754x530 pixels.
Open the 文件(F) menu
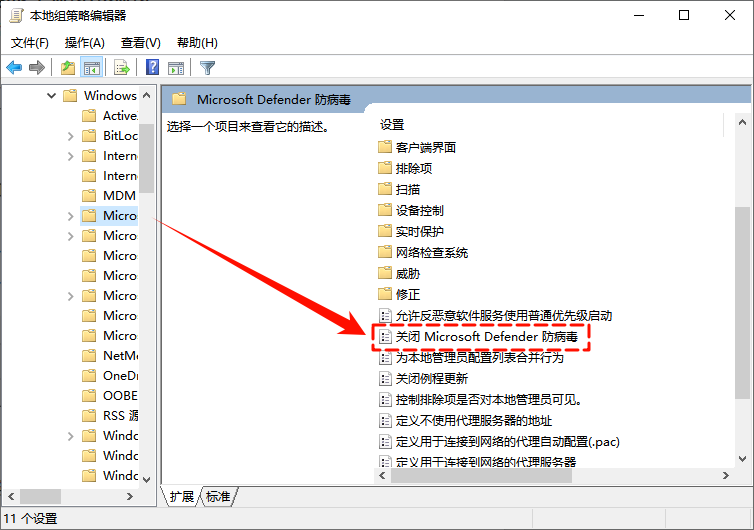point(30,43)
